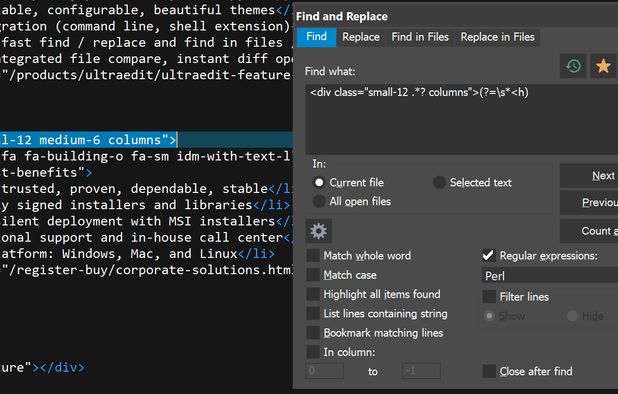Click the highlighted 'medium-6 columns' line in editor

pyautogui.click(x=146, y=140)
